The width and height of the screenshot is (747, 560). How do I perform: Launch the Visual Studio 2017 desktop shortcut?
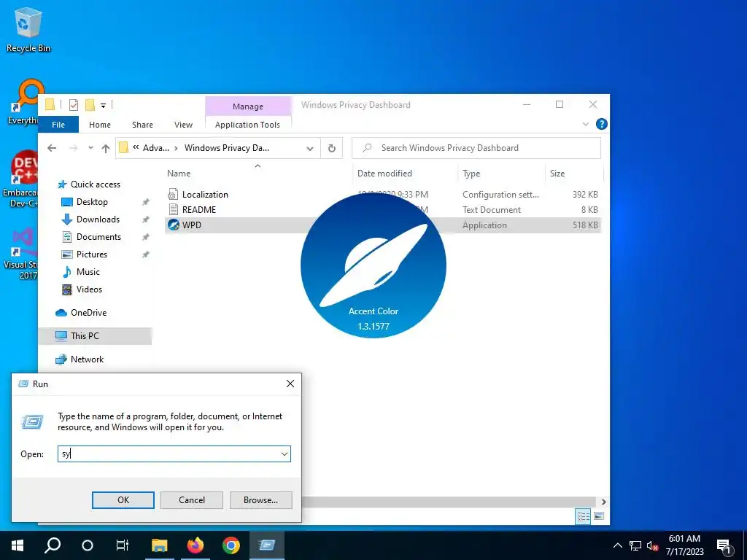coord(21,254)
